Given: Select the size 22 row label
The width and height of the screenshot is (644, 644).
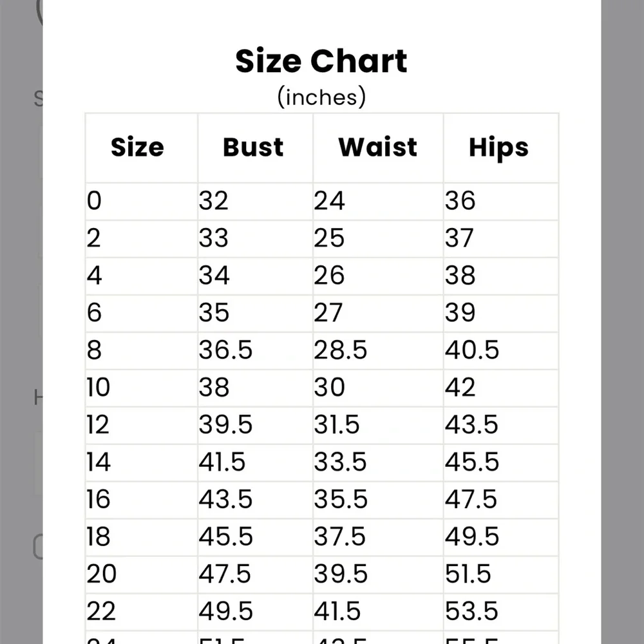Looking at the screenshot, I should point(101,611).
